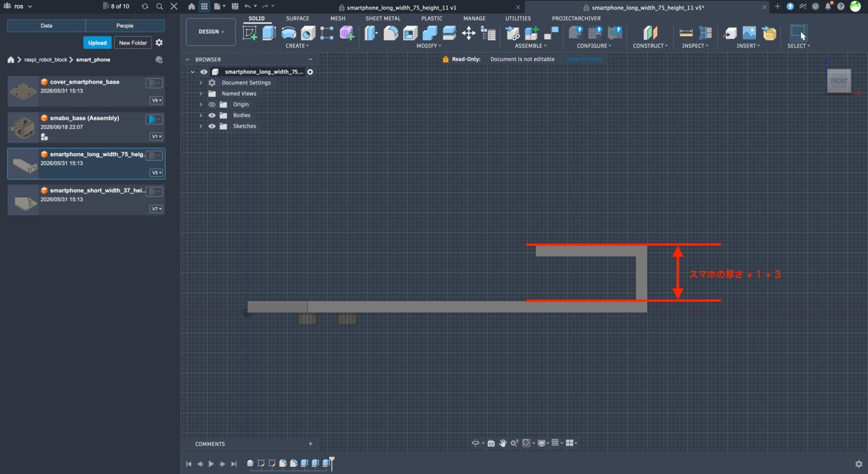Image resolution: width=868 pixels, height=474 pixels.
Task: Expand the Document Settings node
Action: coord(201,83)
